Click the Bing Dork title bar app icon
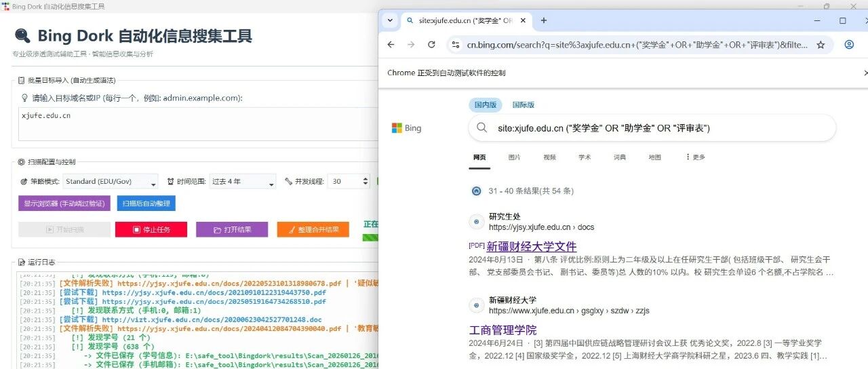Viewport: 868px width, 369px height. pos(6,6)
